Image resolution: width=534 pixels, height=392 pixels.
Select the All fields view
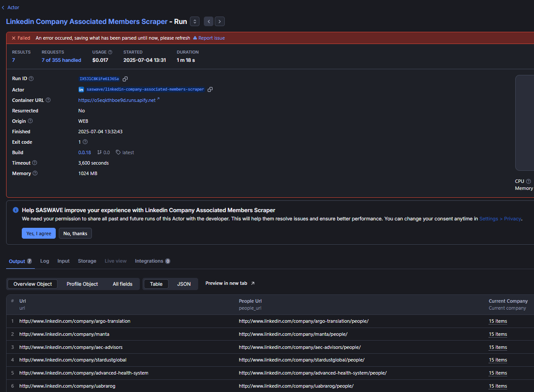(122, 284)
